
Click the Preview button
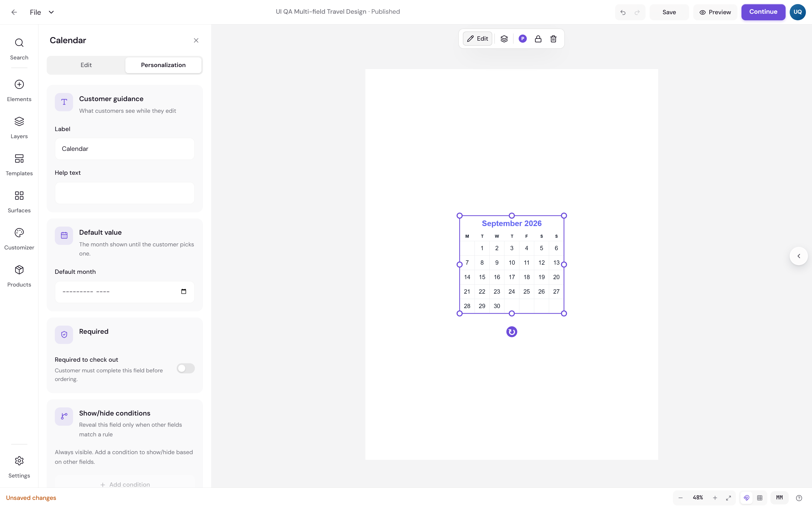pos(715,12)
